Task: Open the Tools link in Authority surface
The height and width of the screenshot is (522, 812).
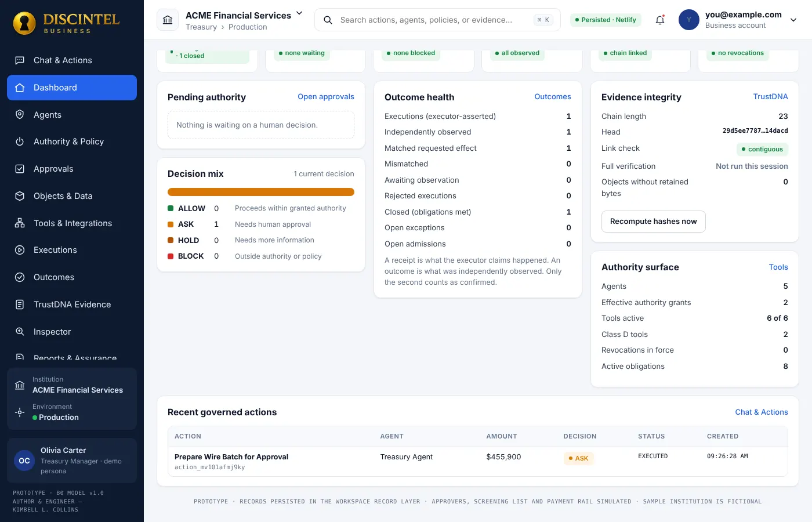Action: (x=778, y=267)
